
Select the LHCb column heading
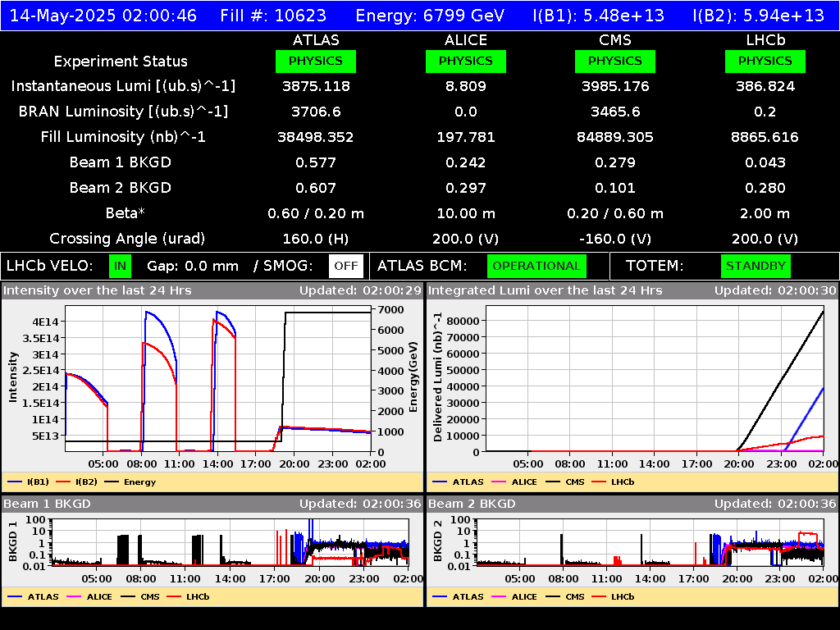click(765, 40)
